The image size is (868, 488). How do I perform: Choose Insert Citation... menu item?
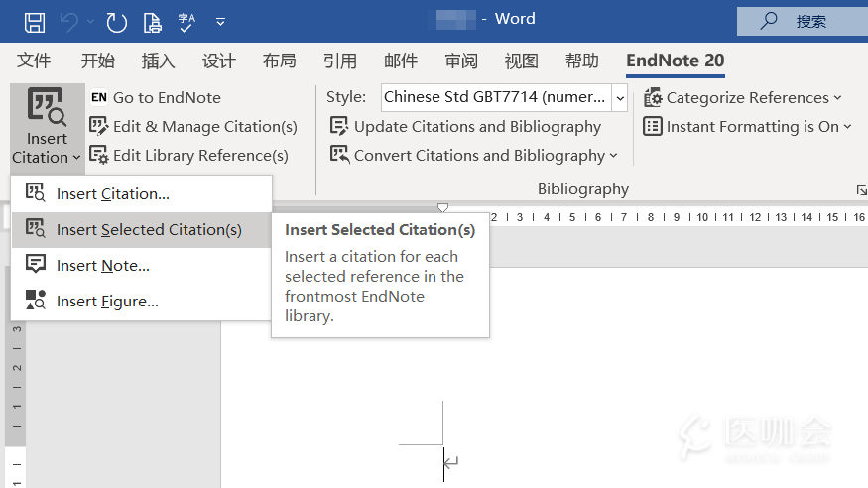pos(142,194)
